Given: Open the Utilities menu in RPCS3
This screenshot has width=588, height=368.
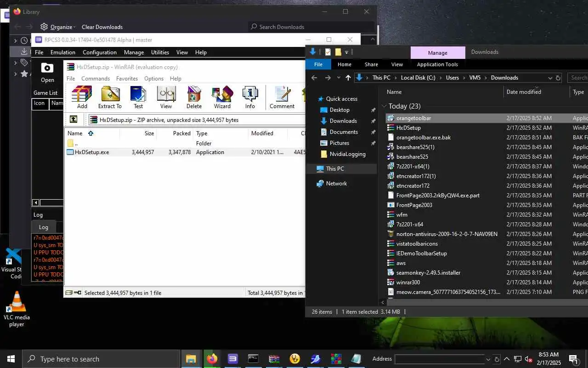Looking at the screenshot, I should tap(160, 52).
